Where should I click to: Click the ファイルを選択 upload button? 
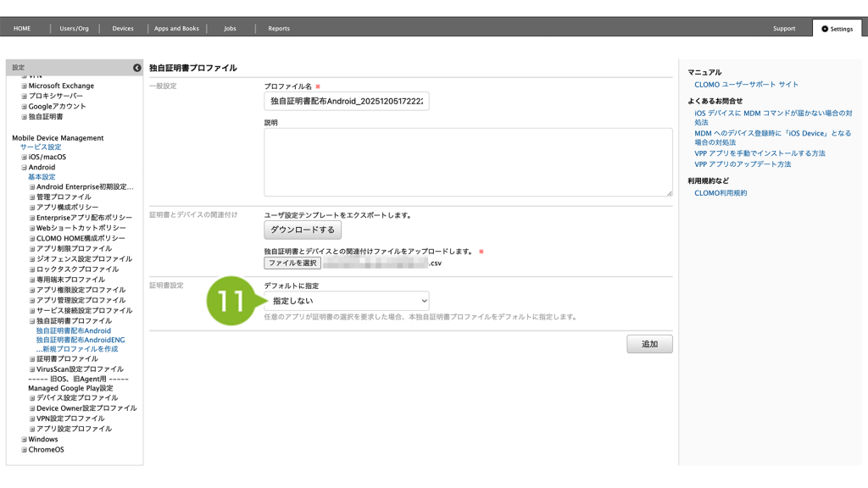point(292,263)
